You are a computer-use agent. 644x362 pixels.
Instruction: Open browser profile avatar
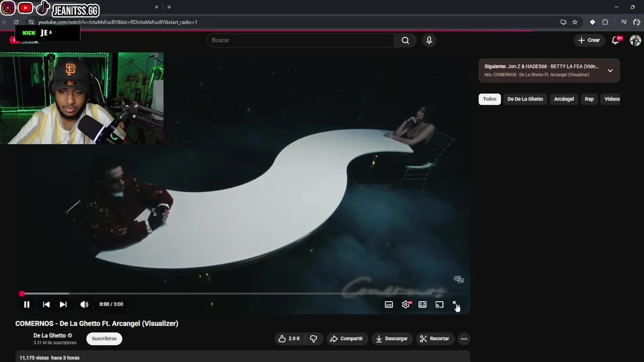tap(636, 22)
